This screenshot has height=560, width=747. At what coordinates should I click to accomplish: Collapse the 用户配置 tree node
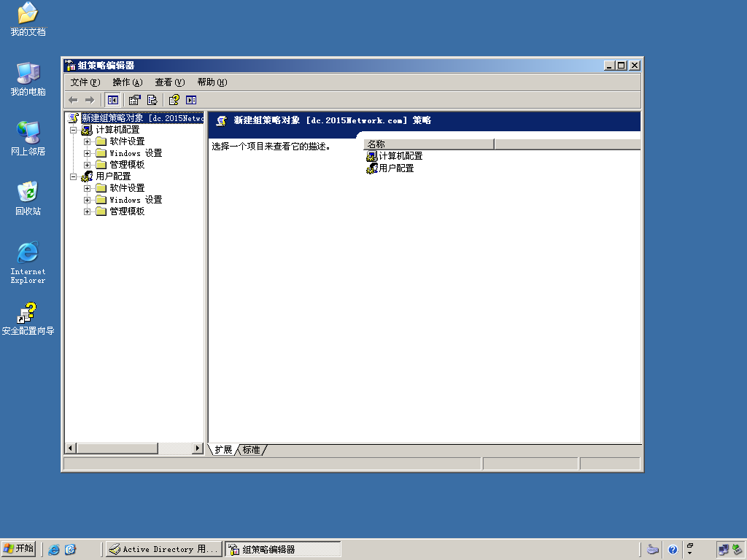pyautogui.click(x=73, y=176)
